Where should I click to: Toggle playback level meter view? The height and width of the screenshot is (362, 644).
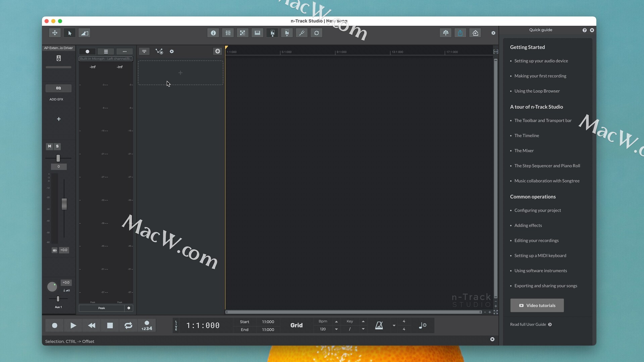(x=287, y=33)
